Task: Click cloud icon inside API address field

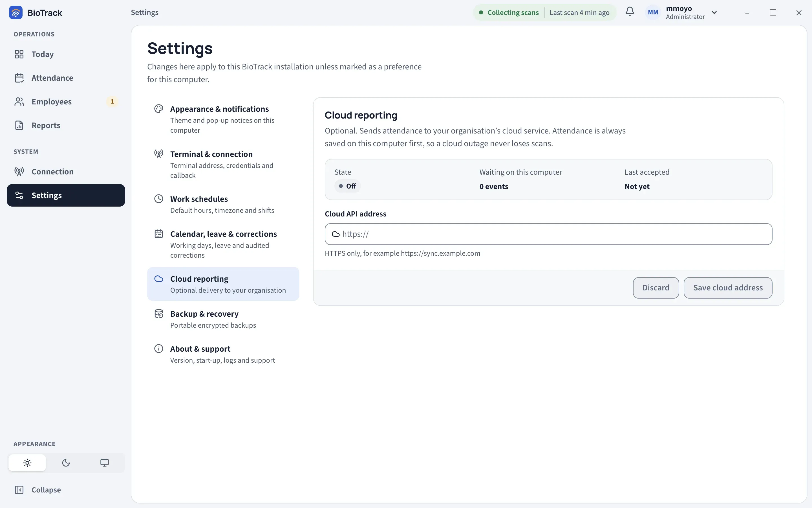Action: click(336, 234)
